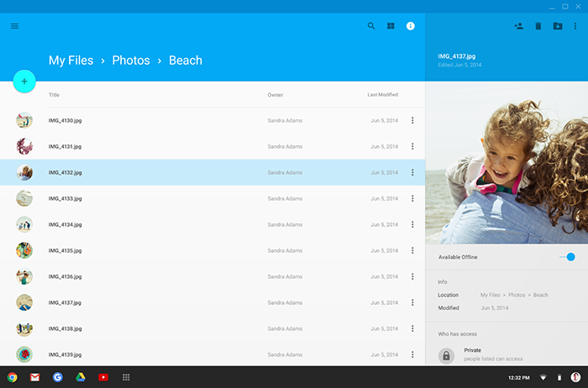Select file name IMG_4135.jpg
588x388 pixels.
pos(65,250)
